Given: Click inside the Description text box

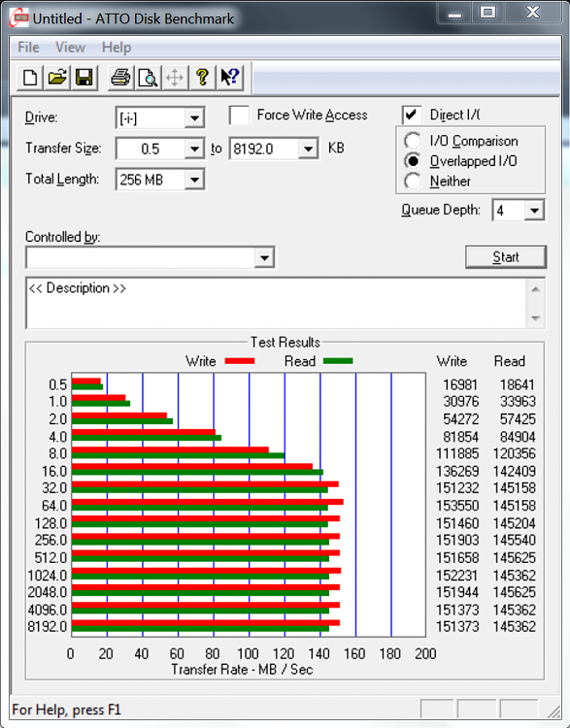Looking at the screenshot, I should [x=277, y=303].
